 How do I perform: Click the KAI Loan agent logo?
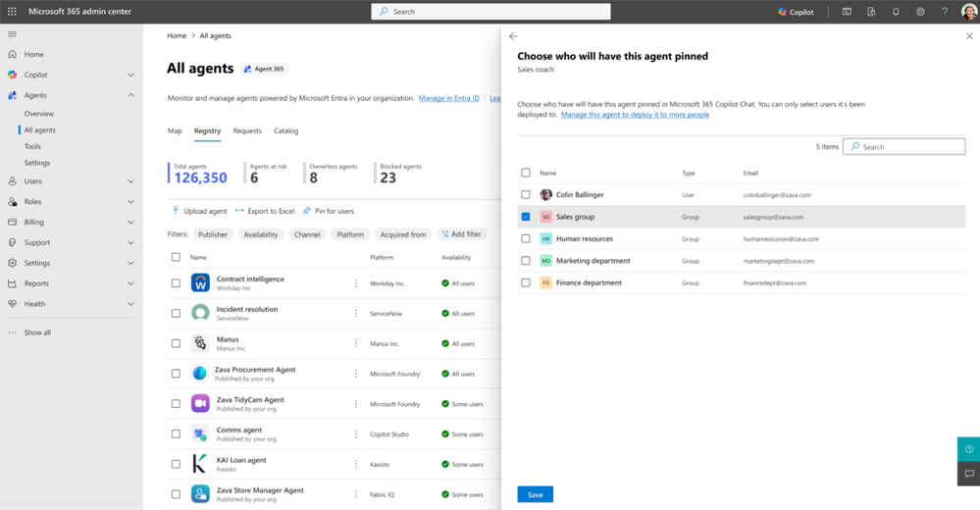200,463
